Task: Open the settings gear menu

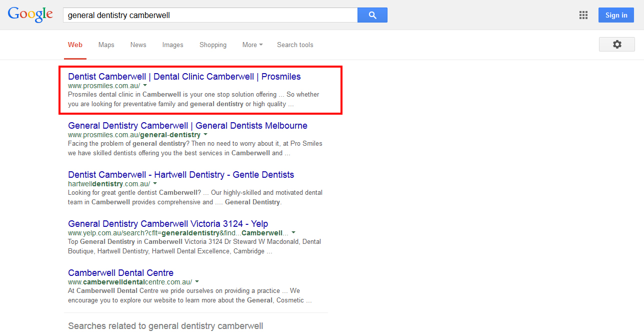Action: coord(617,45)
